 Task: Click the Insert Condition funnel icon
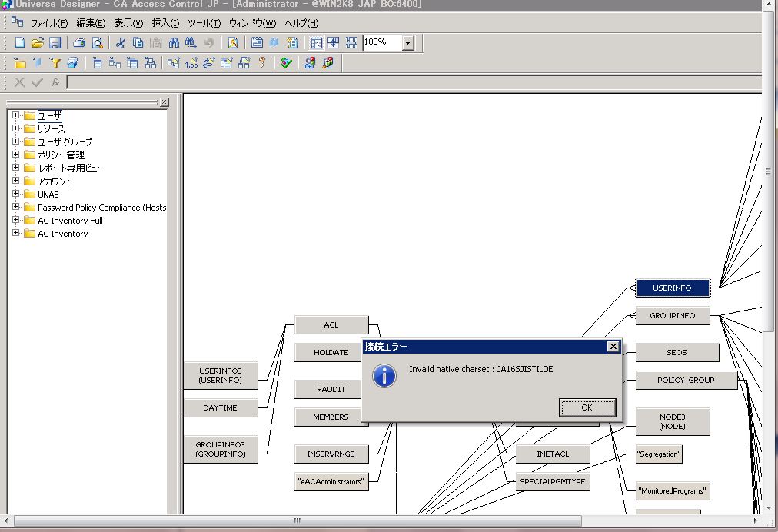point(55,63)
